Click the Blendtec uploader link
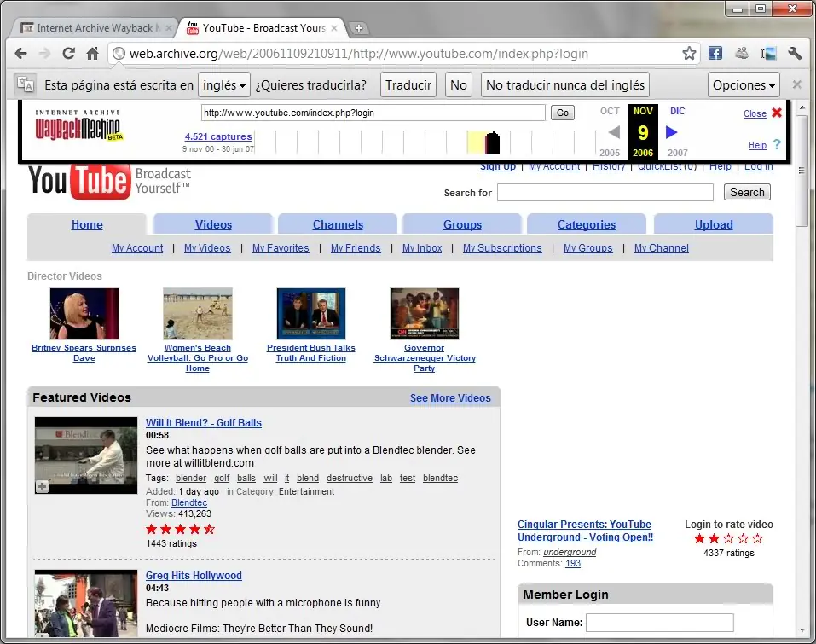 [x=189, y=502]
